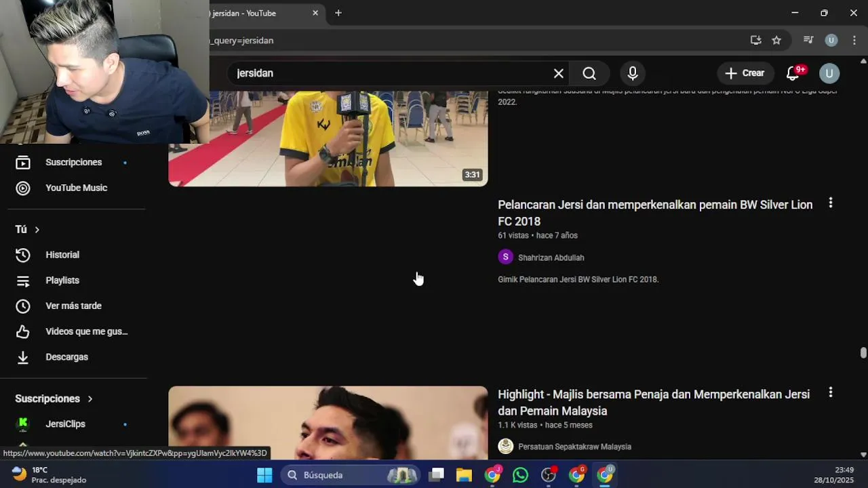Open Highlight Majlis bersama Penaja video title

(x=654, y=403)
